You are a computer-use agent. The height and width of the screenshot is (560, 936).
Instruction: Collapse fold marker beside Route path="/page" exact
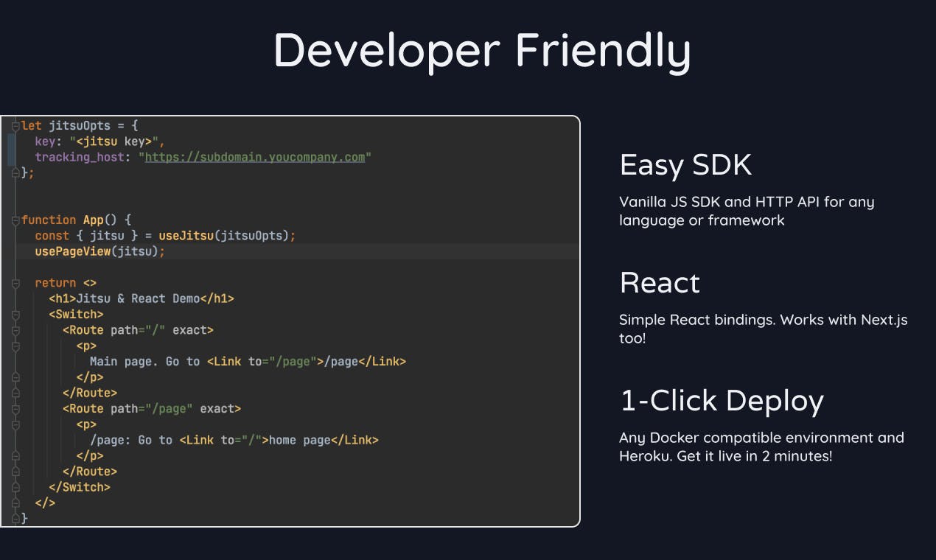coord(15,408)
